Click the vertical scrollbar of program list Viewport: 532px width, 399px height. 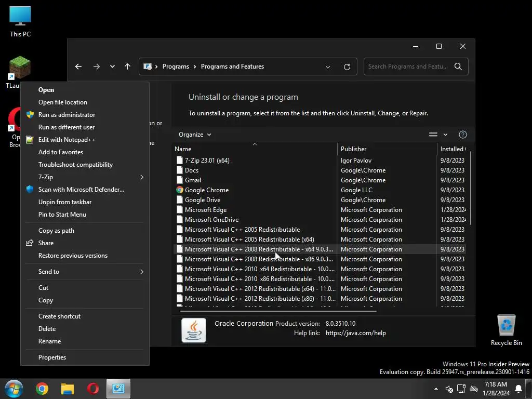tap(470, 188)
